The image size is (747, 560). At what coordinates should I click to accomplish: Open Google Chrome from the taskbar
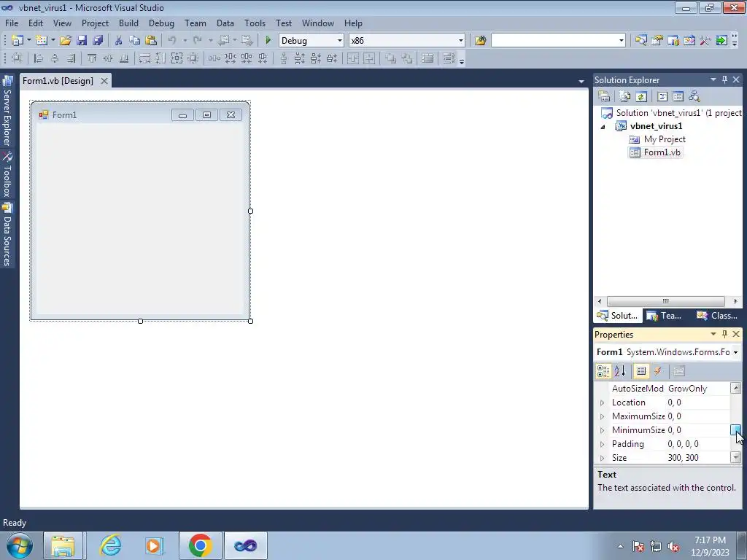click(x=200, y=545)
